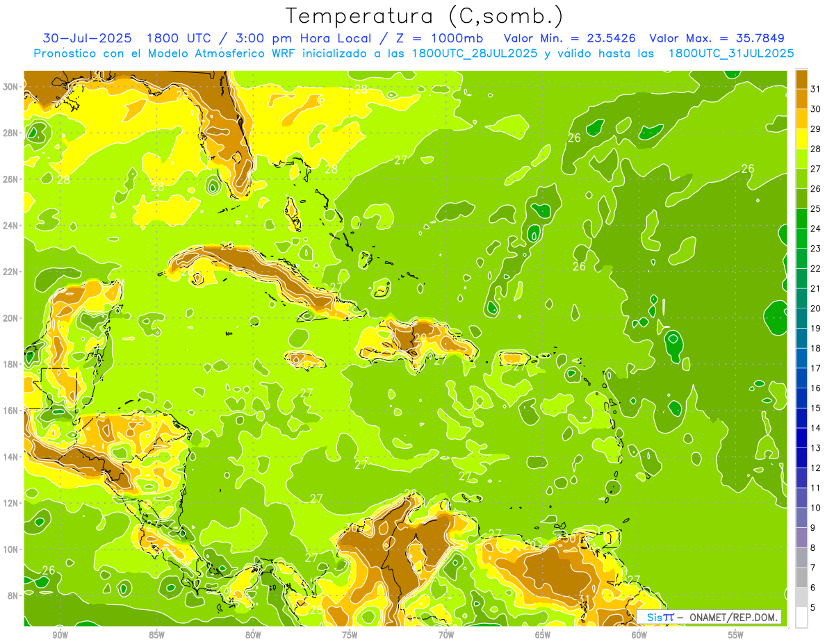Click the legend scale value 29
This screenshot has width=834, height=644.
point(815,129)
